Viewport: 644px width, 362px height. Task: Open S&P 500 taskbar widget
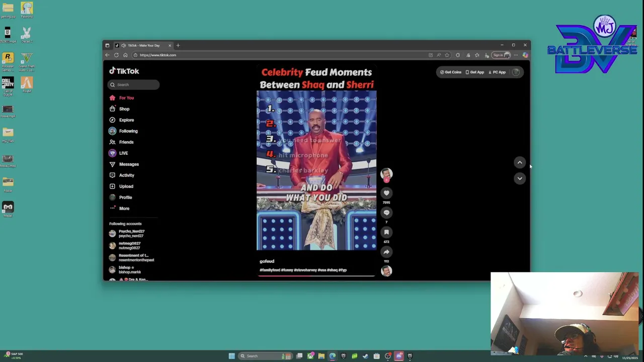(14, 355)
